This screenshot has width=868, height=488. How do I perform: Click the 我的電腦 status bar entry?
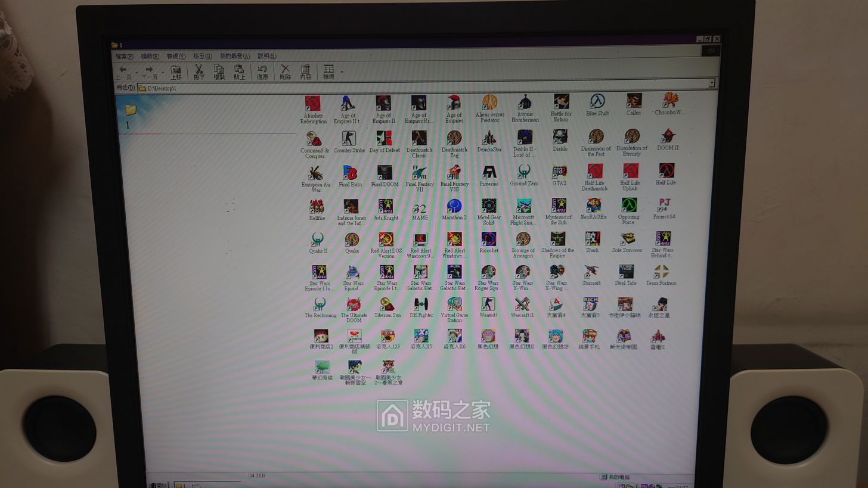tap(615, 477)
